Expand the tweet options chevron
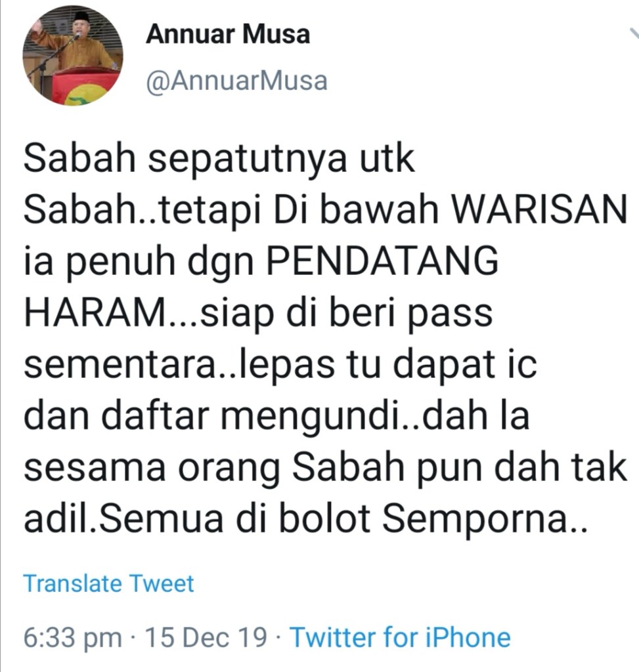This screenshot has width=639, height=672. tap(634, 34)
